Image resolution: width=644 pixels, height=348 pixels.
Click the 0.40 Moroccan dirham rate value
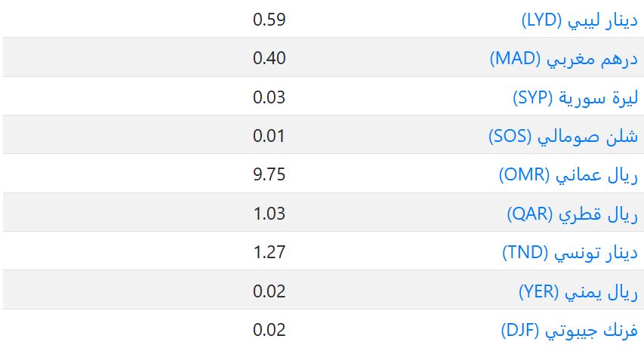coord(269,58)
